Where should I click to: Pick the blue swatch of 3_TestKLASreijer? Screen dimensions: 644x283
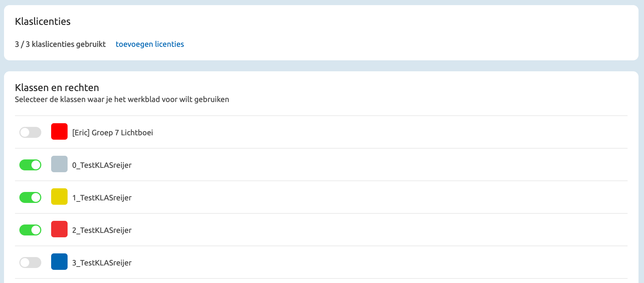[x=59, y=262]
